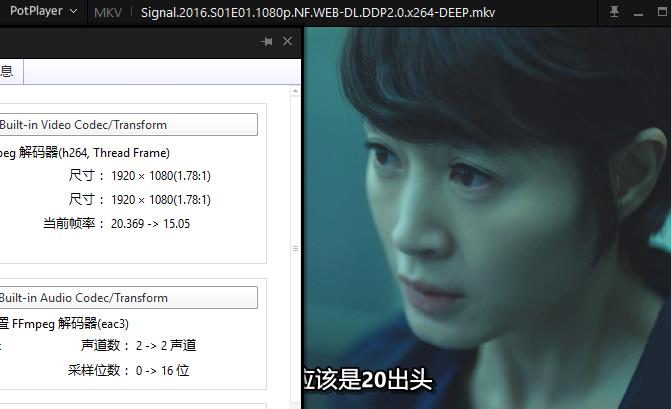Click the subtitle text 应该是20出头
This screenshot has width=671, height=409.
coord(368,379)
